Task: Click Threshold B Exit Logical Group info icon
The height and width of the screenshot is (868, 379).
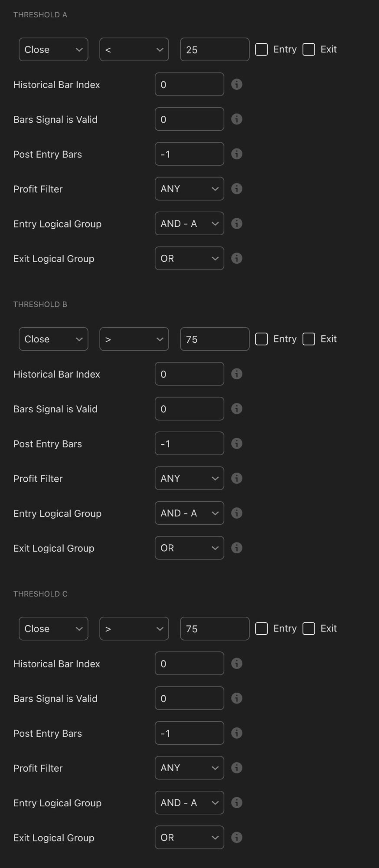Action: click(x=237, y=547)
